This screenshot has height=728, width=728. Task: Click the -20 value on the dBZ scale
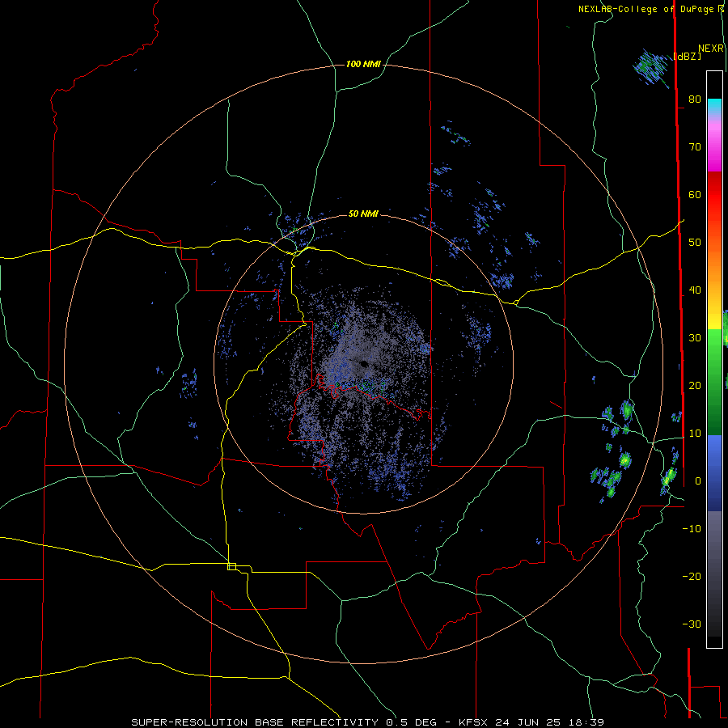click(692, 576)
